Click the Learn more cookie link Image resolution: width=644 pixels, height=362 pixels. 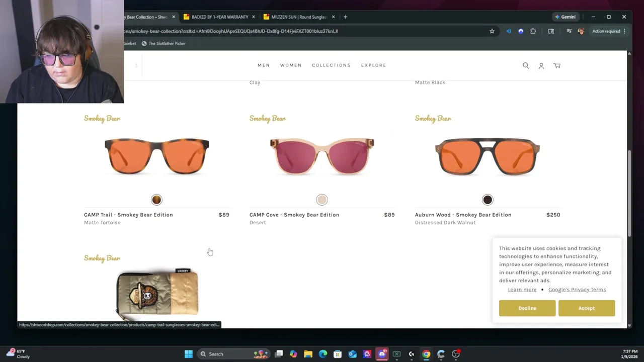click(x=522, y=290)
